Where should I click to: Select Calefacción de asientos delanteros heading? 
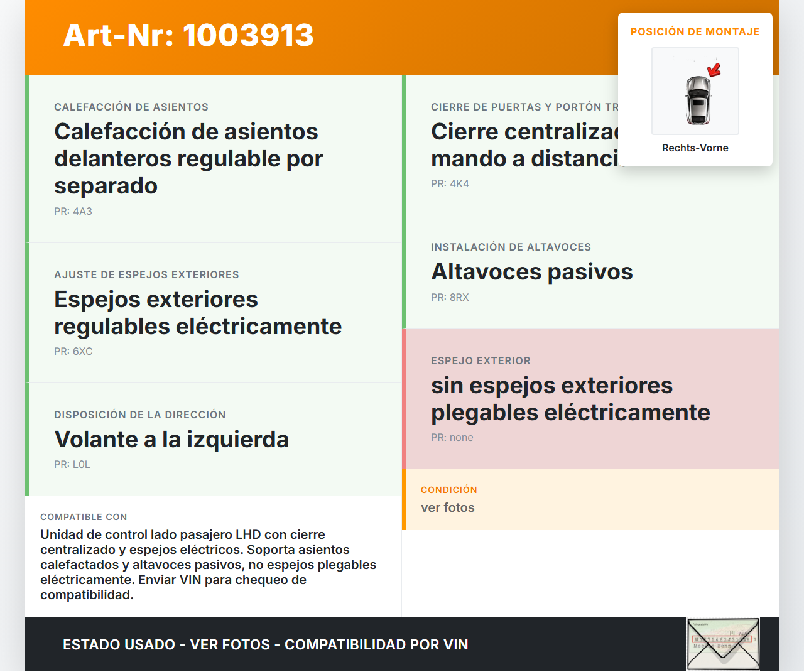click(188, 158)
